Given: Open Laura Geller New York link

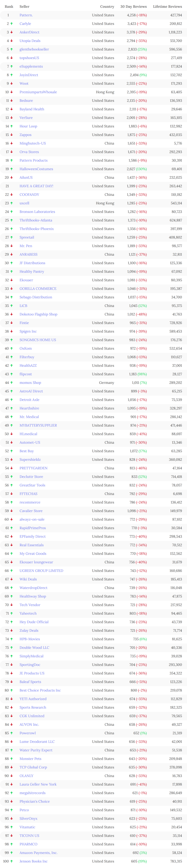Looking at the screenshot, I should (x=38, y=784).
